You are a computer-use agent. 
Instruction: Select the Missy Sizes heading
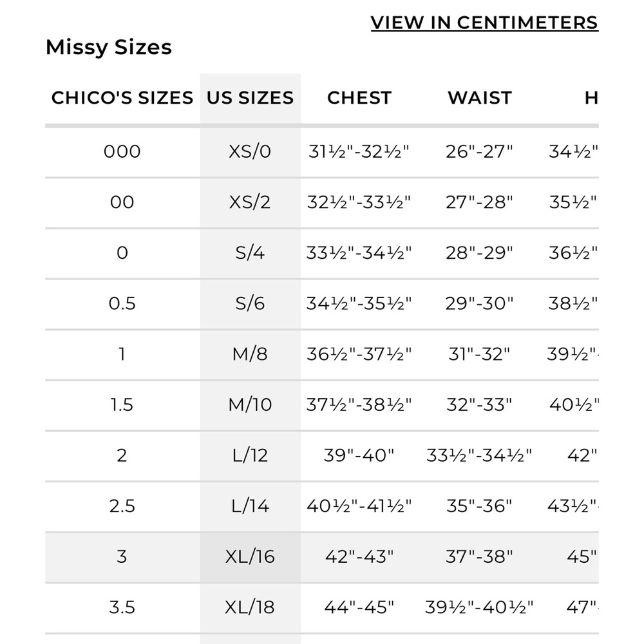109,48
